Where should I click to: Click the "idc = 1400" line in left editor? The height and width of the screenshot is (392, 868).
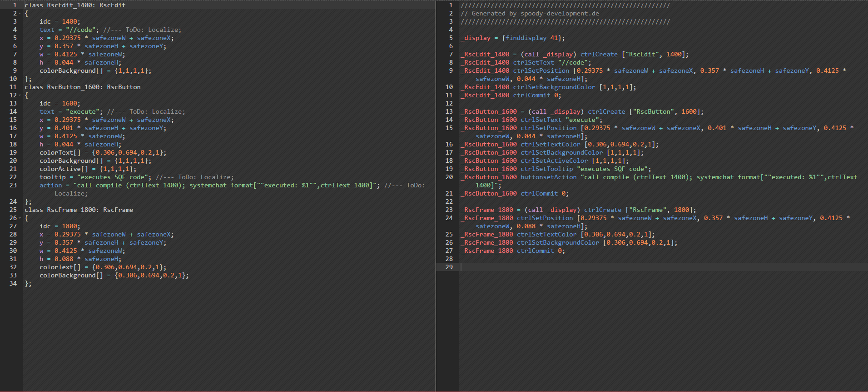click(x=60, y=21)
